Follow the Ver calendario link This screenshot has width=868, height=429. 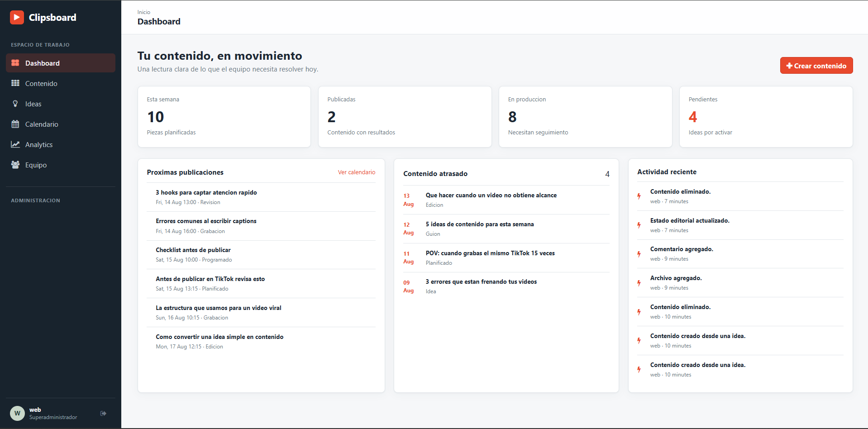click(357, 172)
